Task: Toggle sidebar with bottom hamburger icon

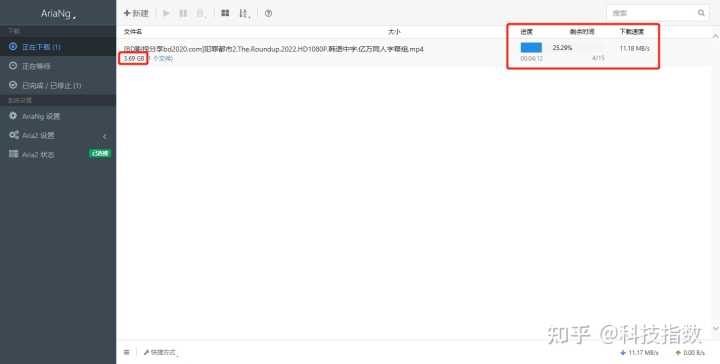Action: [x=126, y=352]
